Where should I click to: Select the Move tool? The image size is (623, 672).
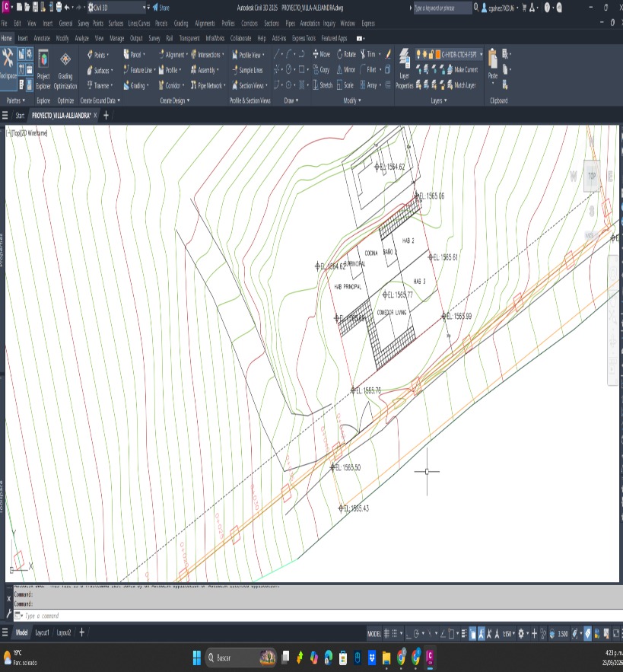coord(320,55)
